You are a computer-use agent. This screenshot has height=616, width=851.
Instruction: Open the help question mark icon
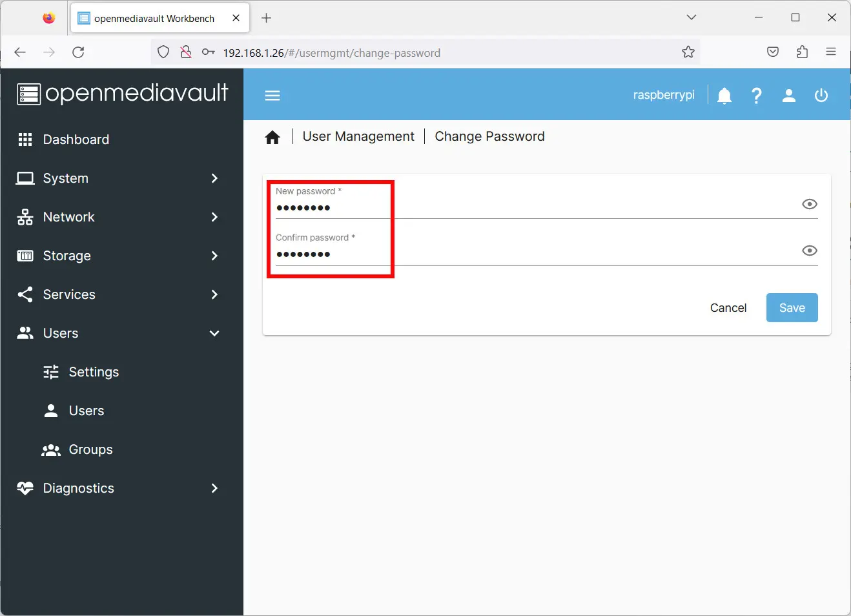tap(756, 95)
